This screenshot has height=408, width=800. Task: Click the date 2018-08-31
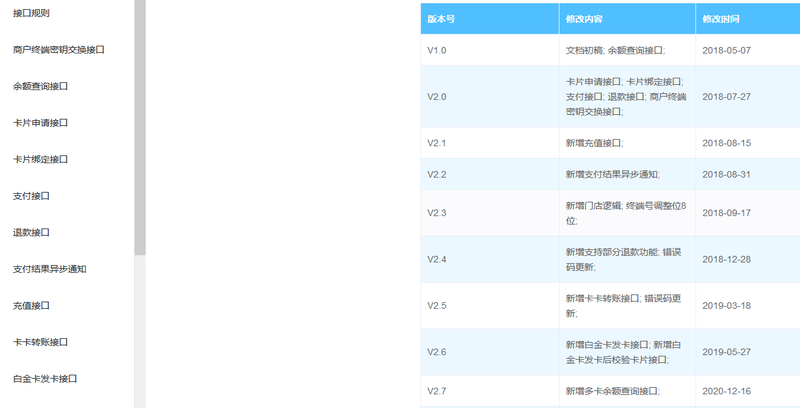727,174
